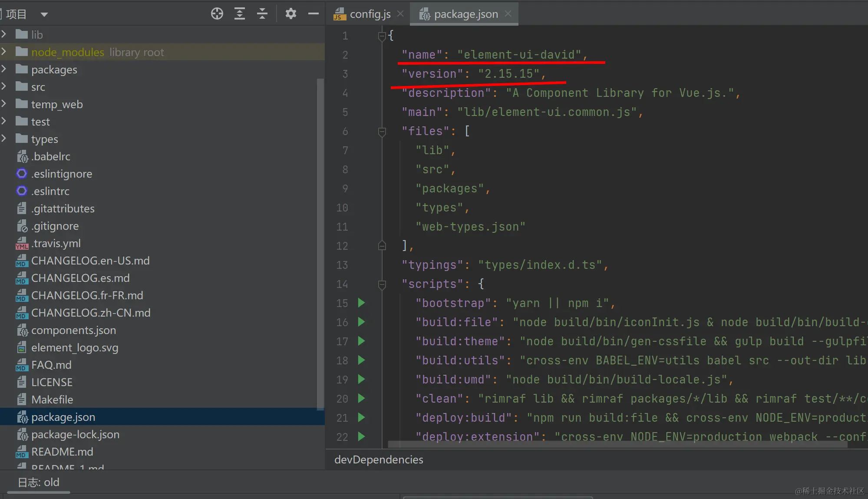The height and width of the screenshot is (499, 868).
Task: Run the bootstrap script gutter arrow
Action: tap(361, 303)
